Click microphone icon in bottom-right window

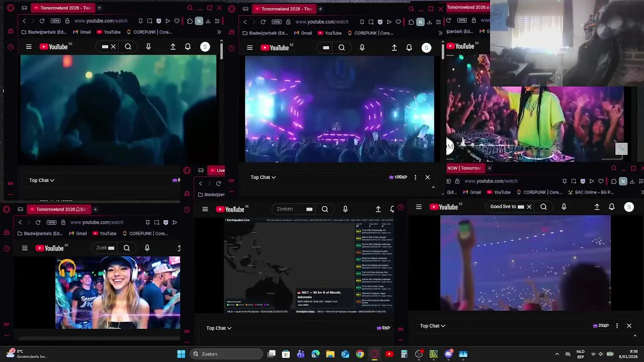[563, 207]
